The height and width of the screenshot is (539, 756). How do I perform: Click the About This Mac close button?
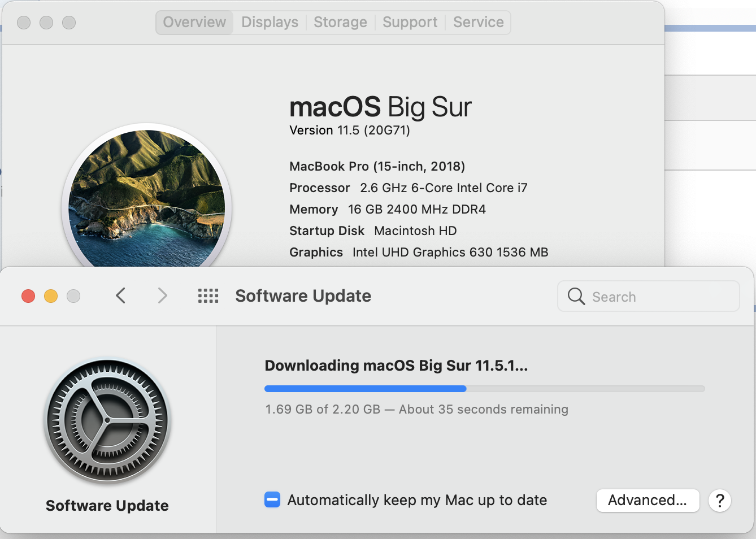point(24,23)
